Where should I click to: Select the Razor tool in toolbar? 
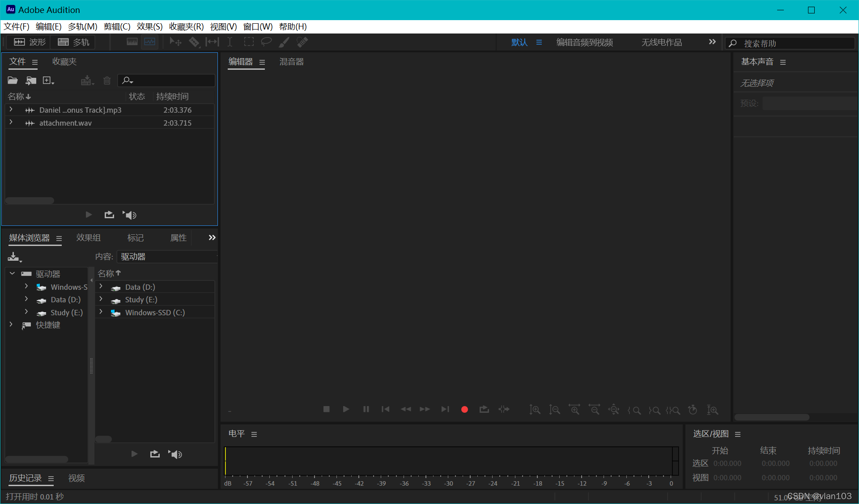(x=194, y=42)
